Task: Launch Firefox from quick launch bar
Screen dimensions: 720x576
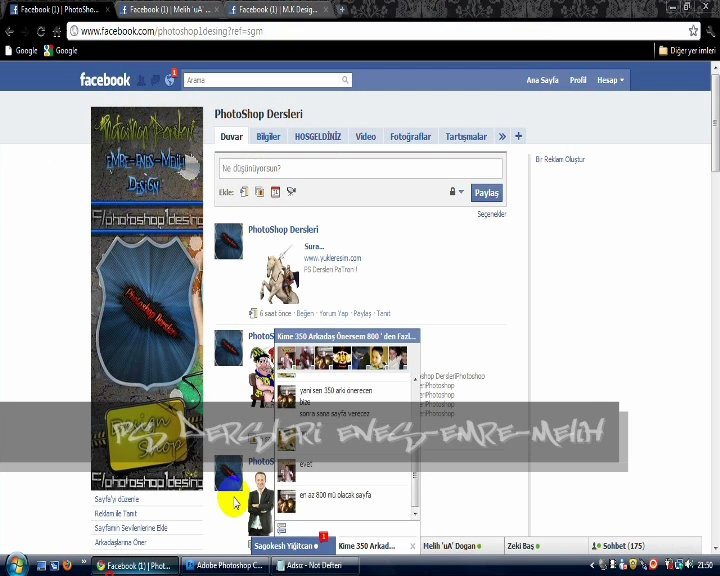Action: point(68,565)
